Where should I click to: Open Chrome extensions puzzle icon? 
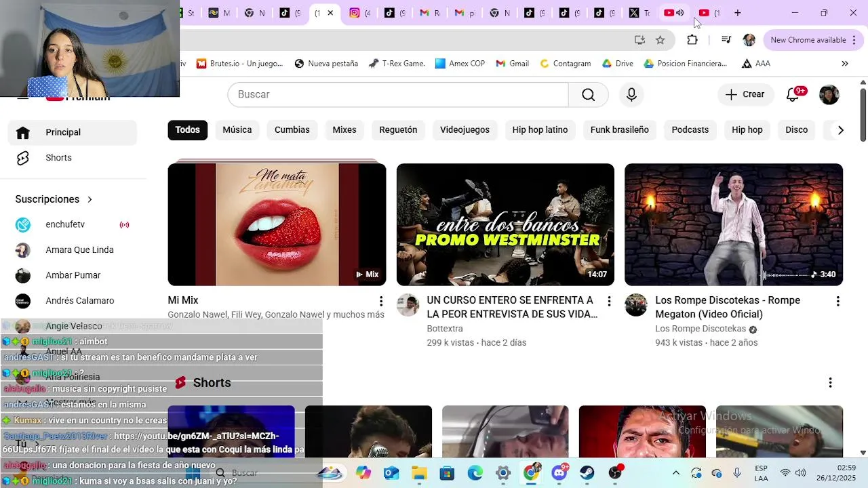[x=692, y=40]
